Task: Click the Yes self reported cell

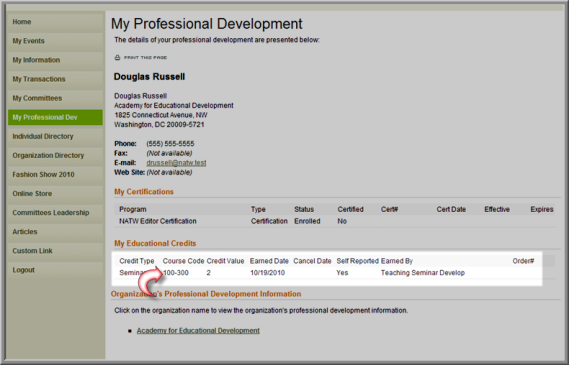Action: 342,273
